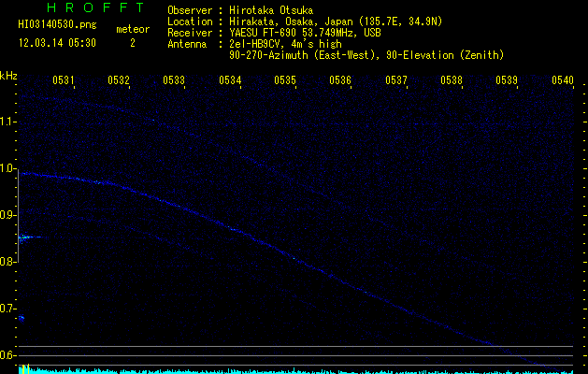Viewport: 588px width, 374px height.
Task: Click the 0535 time marker
Action: [285, 80]
